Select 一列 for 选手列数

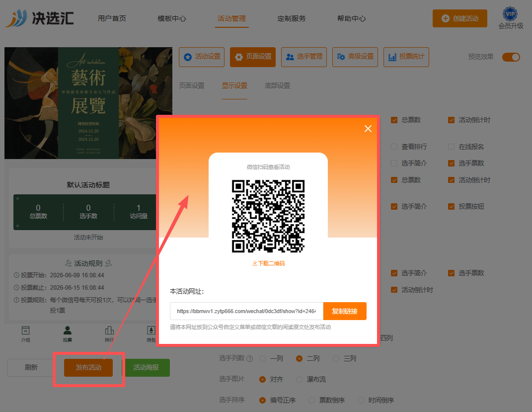262,359
